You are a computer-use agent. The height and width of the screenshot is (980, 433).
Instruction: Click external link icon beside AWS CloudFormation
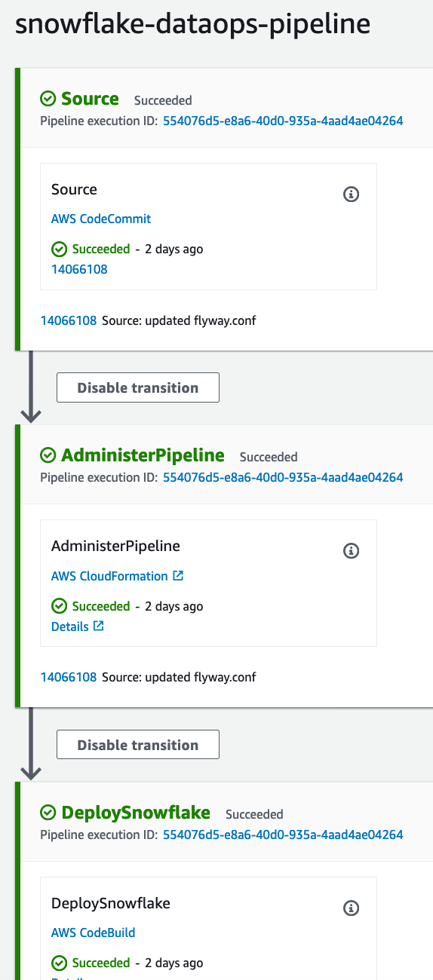click(x=178, y=576)
